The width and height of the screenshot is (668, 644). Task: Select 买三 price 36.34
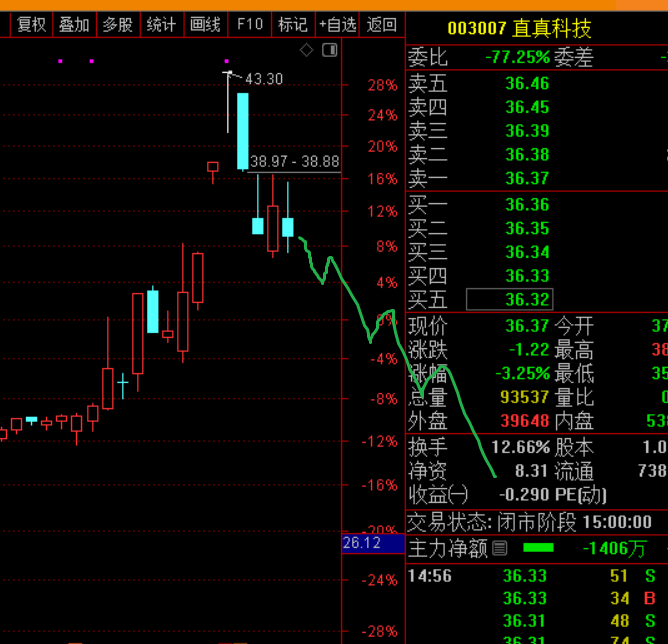527,253
